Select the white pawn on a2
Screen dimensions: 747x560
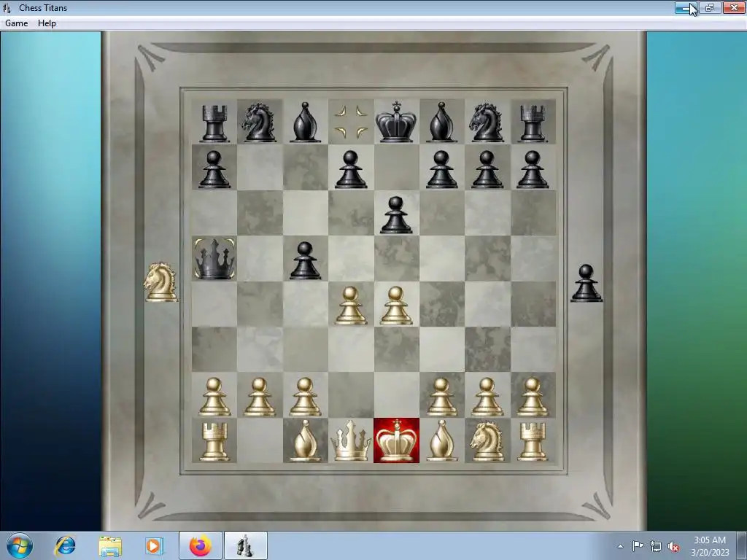pyautogui.click(x=214, y=397)
